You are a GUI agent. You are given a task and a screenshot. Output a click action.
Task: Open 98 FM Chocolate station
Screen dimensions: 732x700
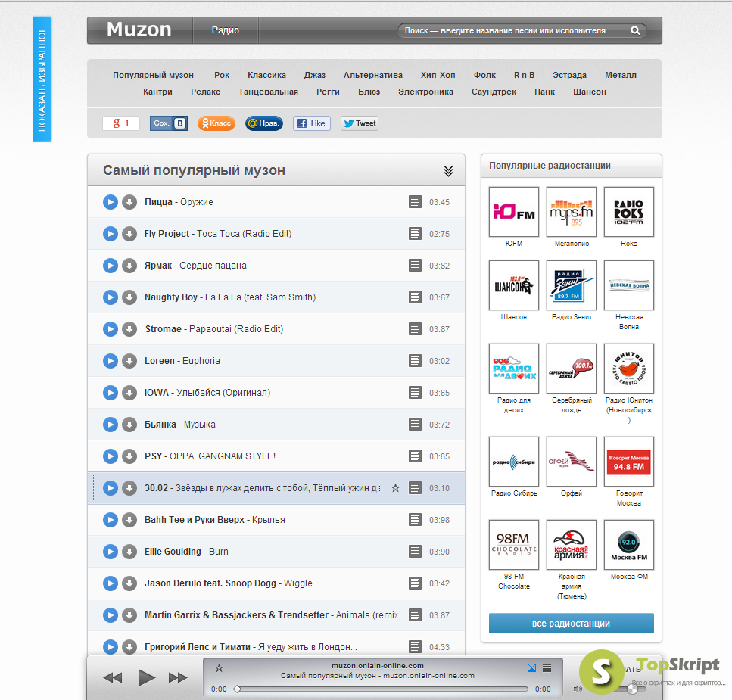(x=514, y=545)
